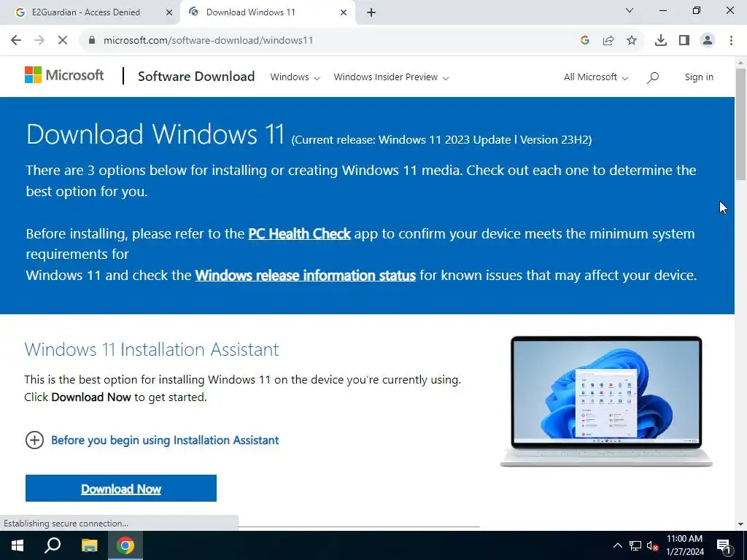Viewport: 747px width, 560px height.
Task: Expand Before you begin using Installation Assistant
Action: [x=152, y=440]
